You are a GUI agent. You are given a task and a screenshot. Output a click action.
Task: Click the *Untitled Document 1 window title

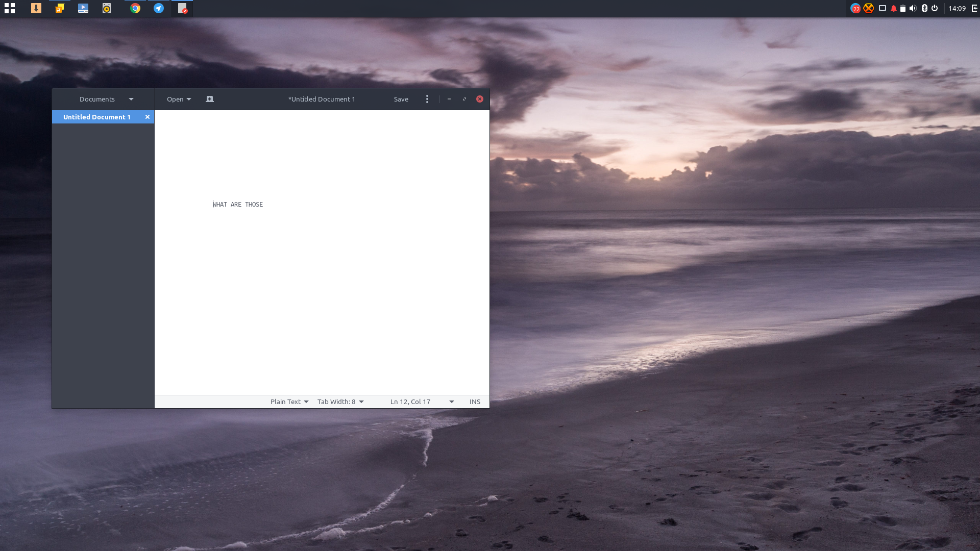322,99
